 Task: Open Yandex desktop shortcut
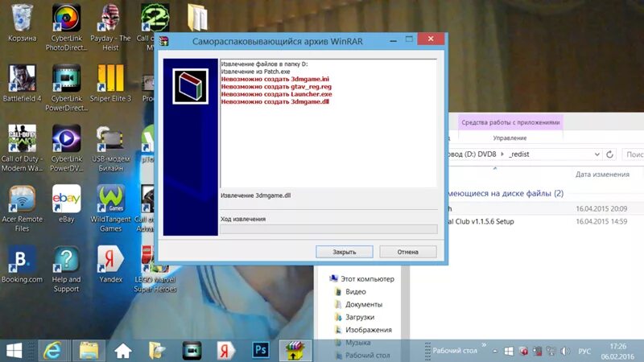point(110,265)
